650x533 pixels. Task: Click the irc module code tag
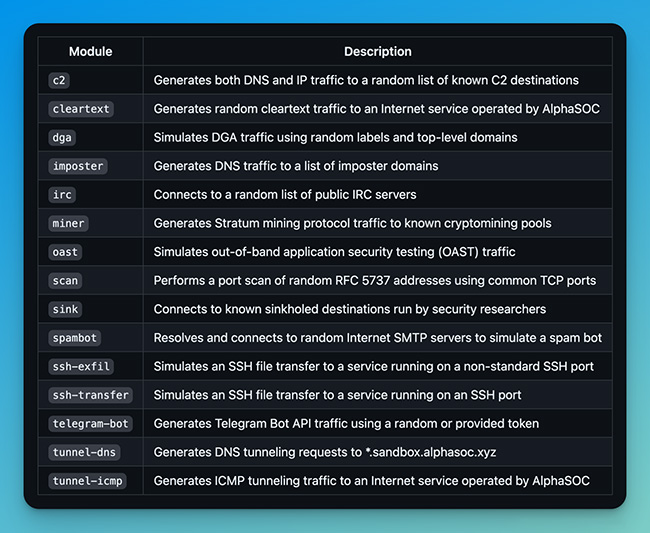pyautogui.click(x=63, y=194)
